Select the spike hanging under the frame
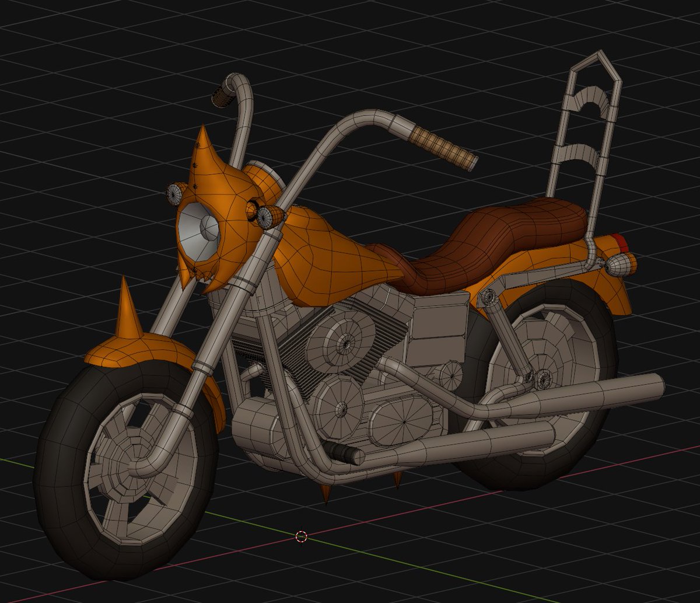Image resolution: width=700 pixels, height=603 pixels. (327, 493)
